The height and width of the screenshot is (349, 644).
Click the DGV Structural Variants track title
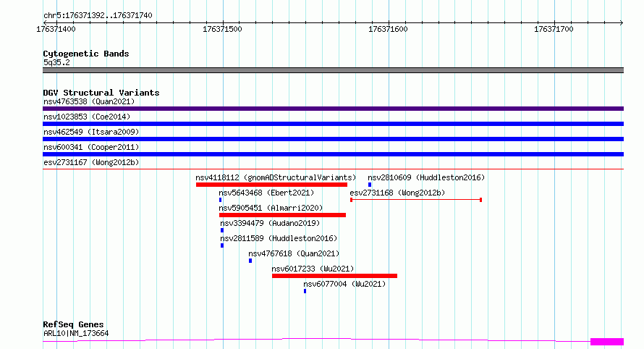click(101, 93)
